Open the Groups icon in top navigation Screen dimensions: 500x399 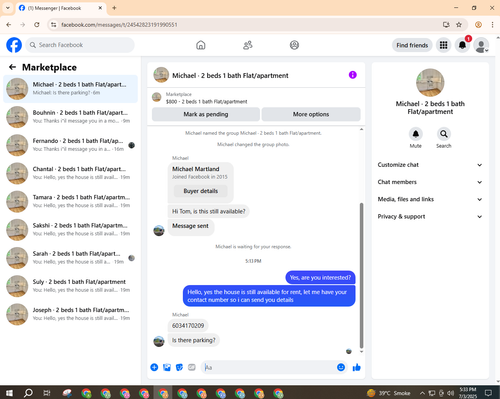tap(294, 45)
